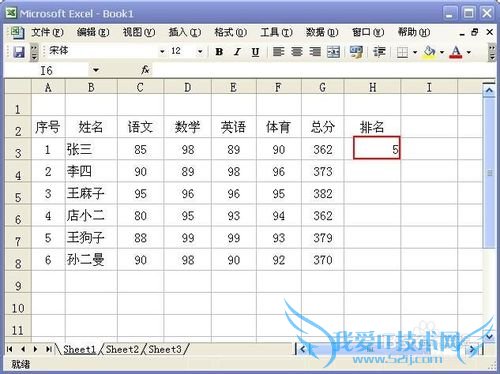Go to first sheet tab arrow
Screen dimensions: 500x374
10,349
